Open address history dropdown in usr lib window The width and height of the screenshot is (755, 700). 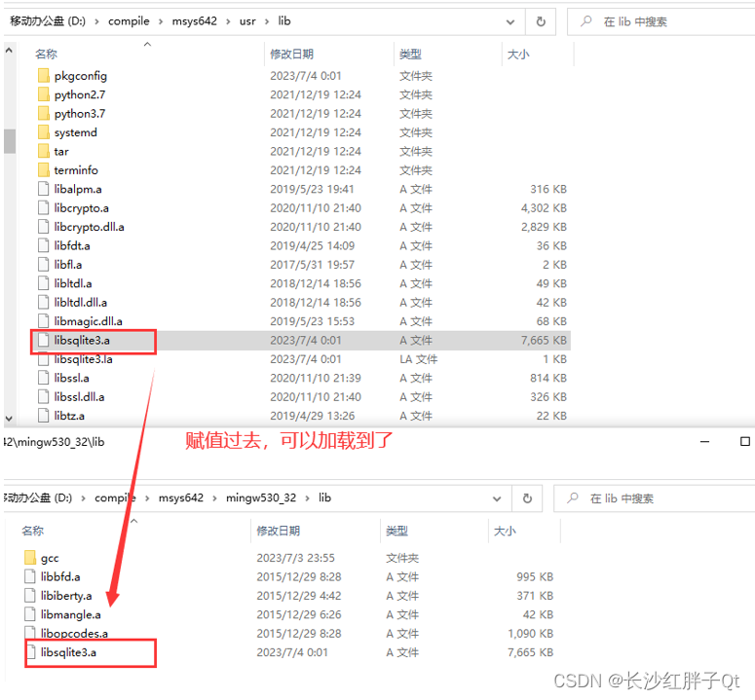pyautogui.click(x=510, y=21)
